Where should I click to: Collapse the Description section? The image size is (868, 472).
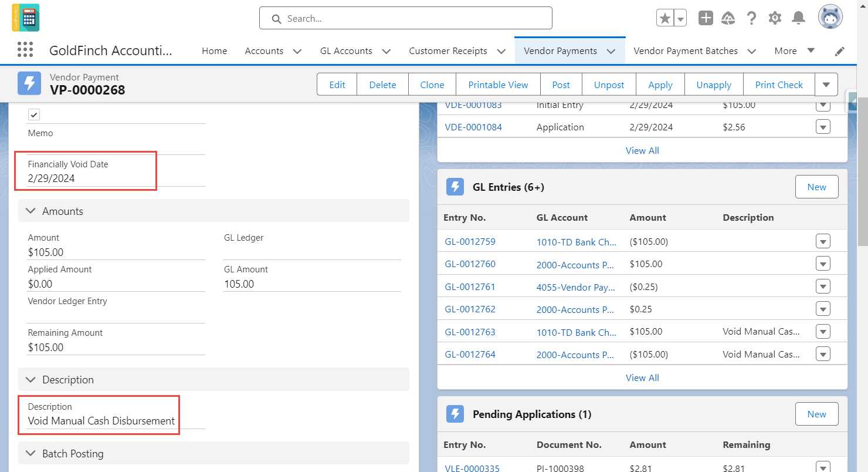click(213, 379)
